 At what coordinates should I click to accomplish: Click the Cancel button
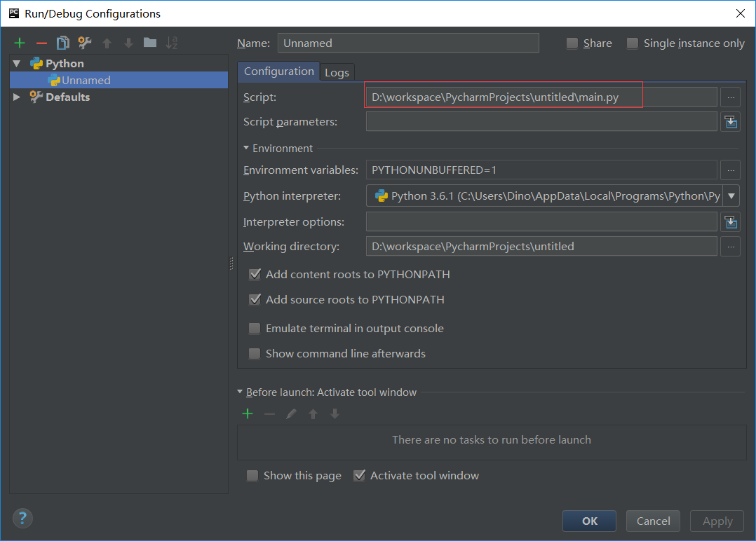tap(653, 521)
